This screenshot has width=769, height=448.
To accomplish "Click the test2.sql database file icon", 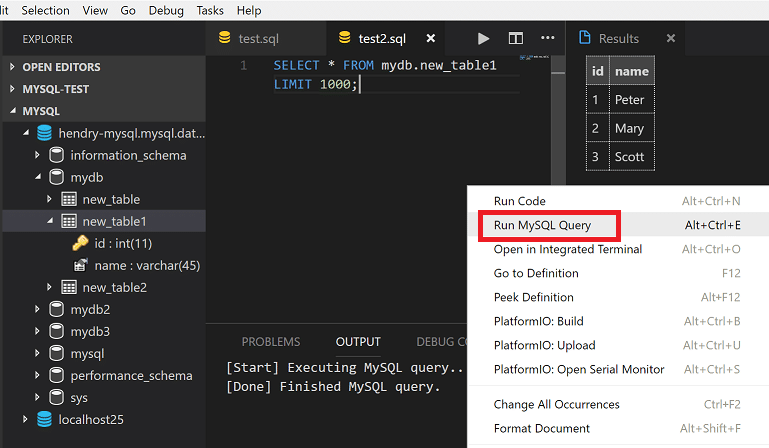I will click(x=345, y=37).
